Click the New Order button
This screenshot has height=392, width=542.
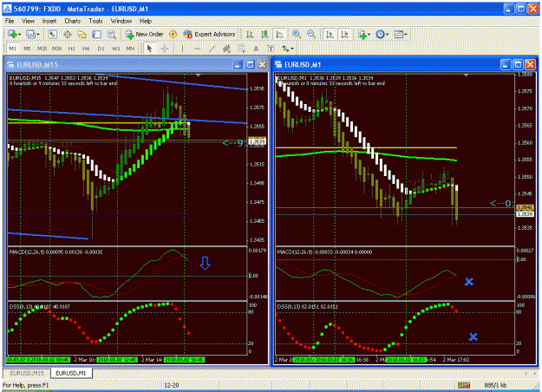pos(145,34)
